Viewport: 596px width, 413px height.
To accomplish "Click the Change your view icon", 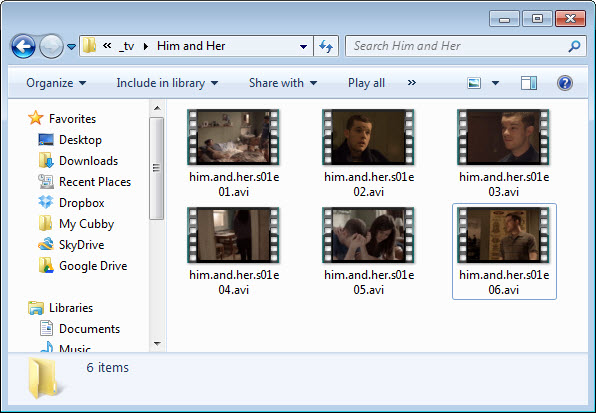I will pyautogui.click(x=474, y=83).
